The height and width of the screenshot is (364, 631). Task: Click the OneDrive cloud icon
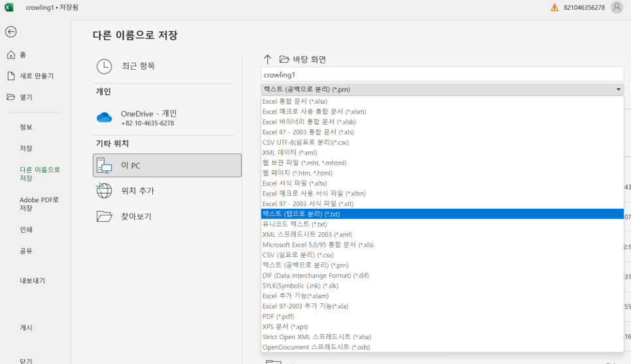[x=105, y=117]
